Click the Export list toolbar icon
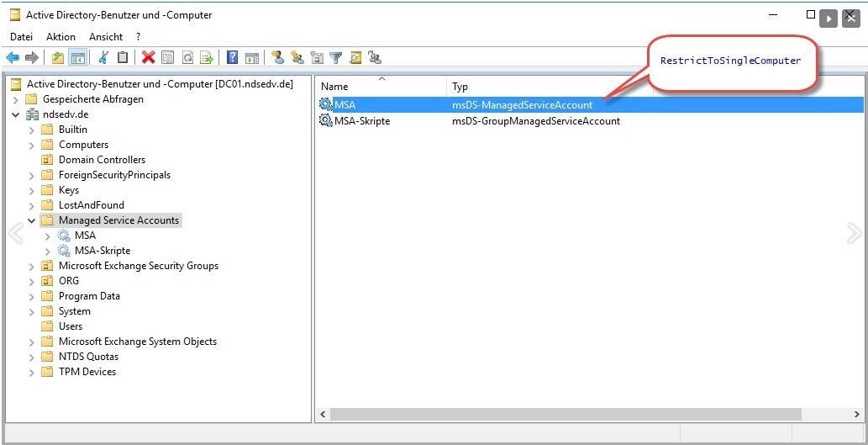Viewport: 868px width, 445px height. coord(207,57)
